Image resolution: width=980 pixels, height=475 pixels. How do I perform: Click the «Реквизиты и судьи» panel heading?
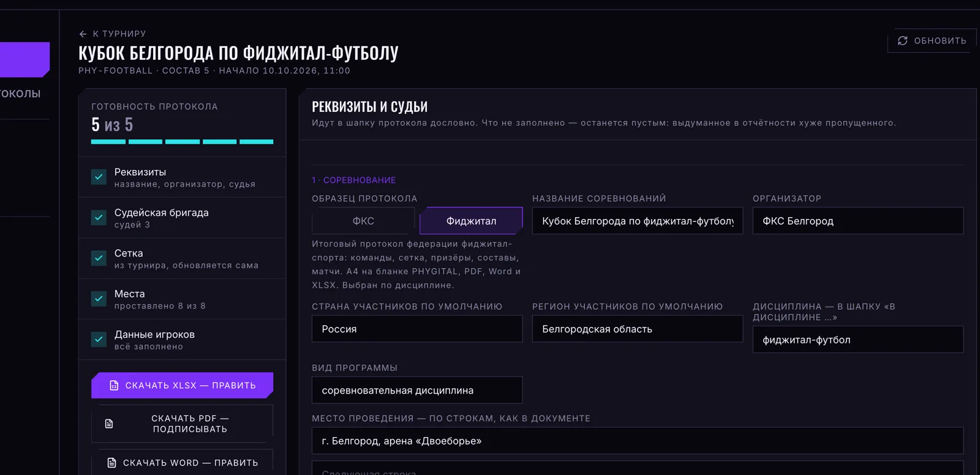370,107
